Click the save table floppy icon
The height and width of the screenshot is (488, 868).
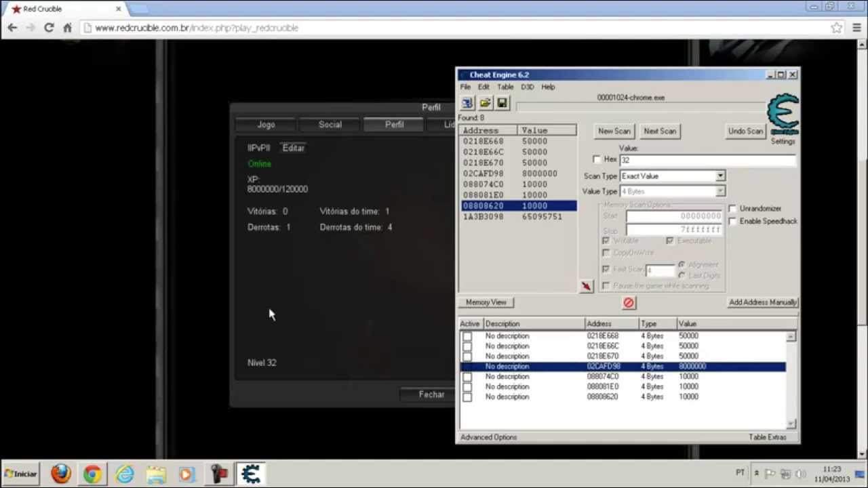click(x=502, y=103)
